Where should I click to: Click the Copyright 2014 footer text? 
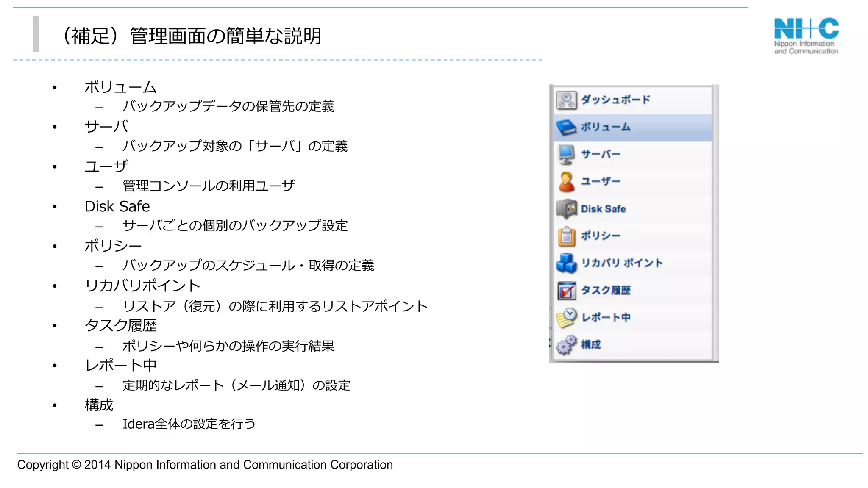click(x=205, y=465)
